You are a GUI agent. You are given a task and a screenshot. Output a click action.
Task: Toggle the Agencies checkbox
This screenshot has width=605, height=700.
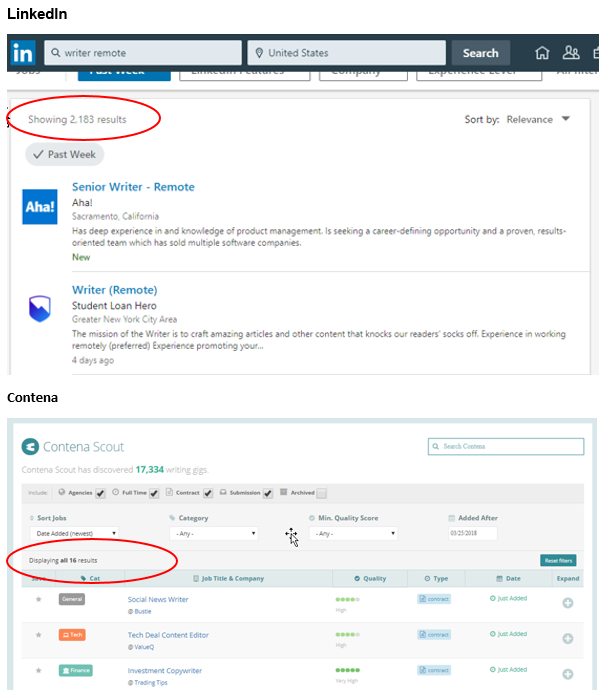click(100, 493)
